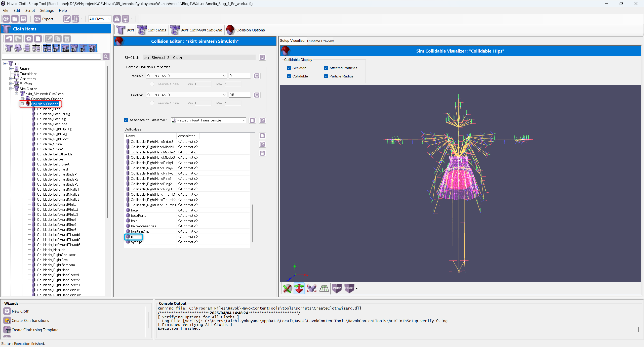Click the search magnifier button
This screenshot has height=347, width=644.
pyautogui.click(x=106, y=57)
